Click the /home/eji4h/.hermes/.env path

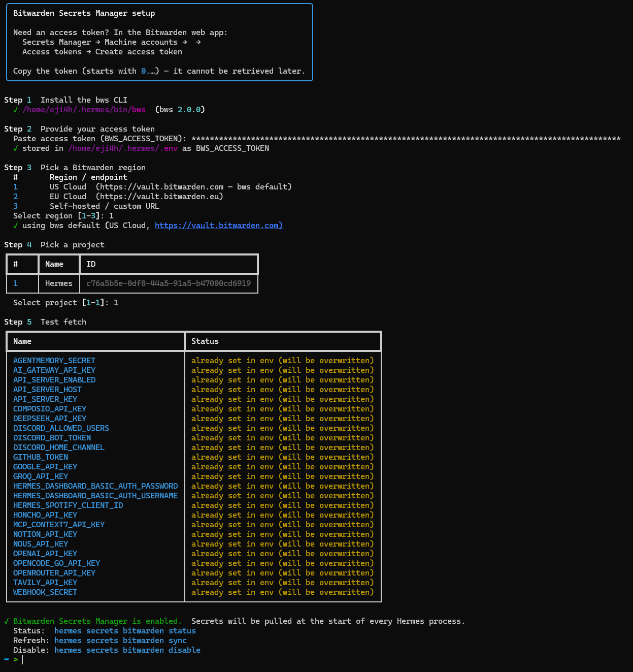(x=123, y=148)
